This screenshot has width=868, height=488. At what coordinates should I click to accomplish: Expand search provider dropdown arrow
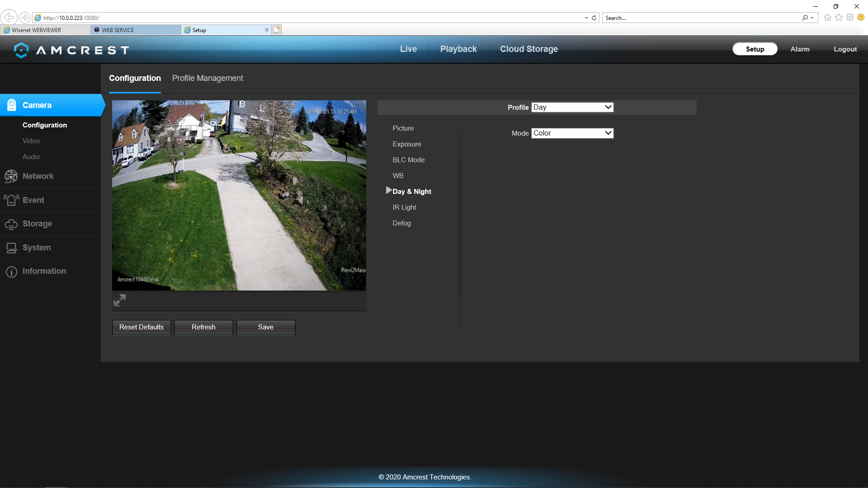point(812,18)
